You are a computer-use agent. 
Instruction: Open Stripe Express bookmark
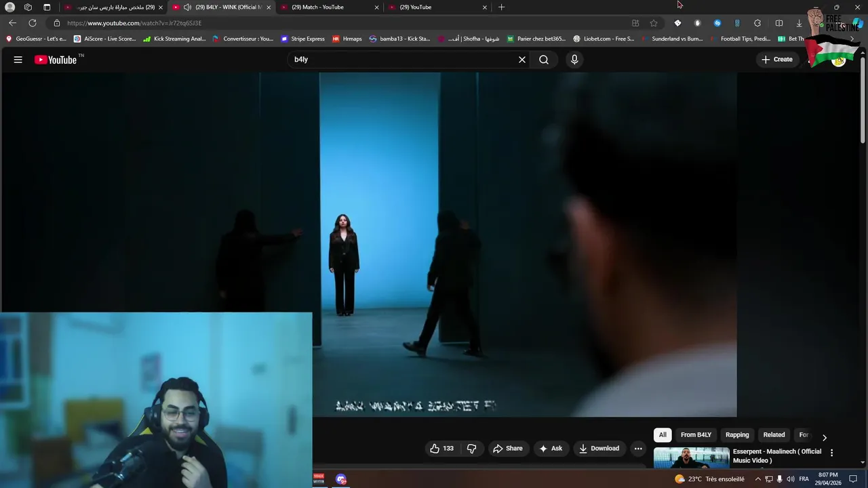click(x=302, y=39)
